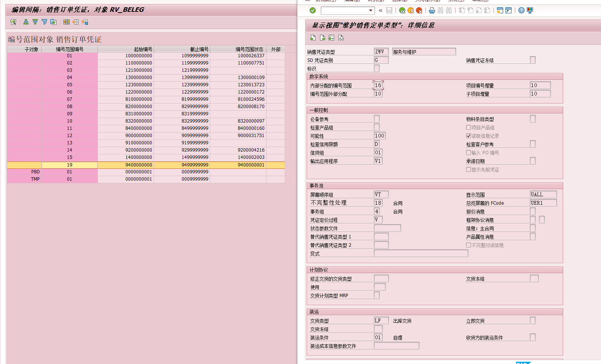Click 编号范围外部分配 field showing 10

[378, 94]
